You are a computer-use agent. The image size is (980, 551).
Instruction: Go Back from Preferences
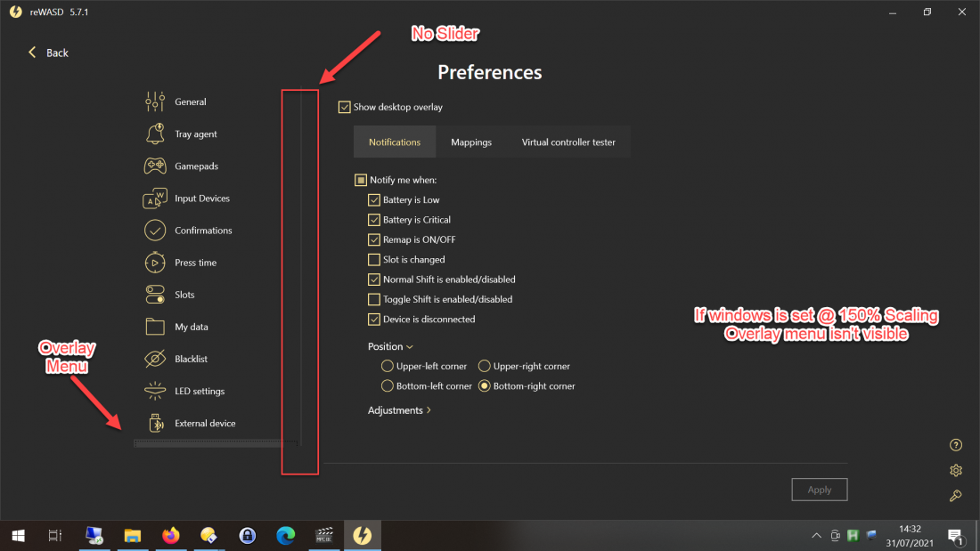coord(48,53)
